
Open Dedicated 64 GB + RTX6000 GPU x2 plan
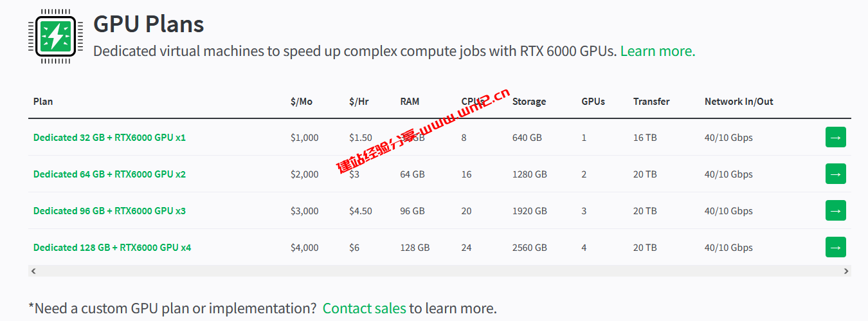pyautogui.click(x=109, y=174)
